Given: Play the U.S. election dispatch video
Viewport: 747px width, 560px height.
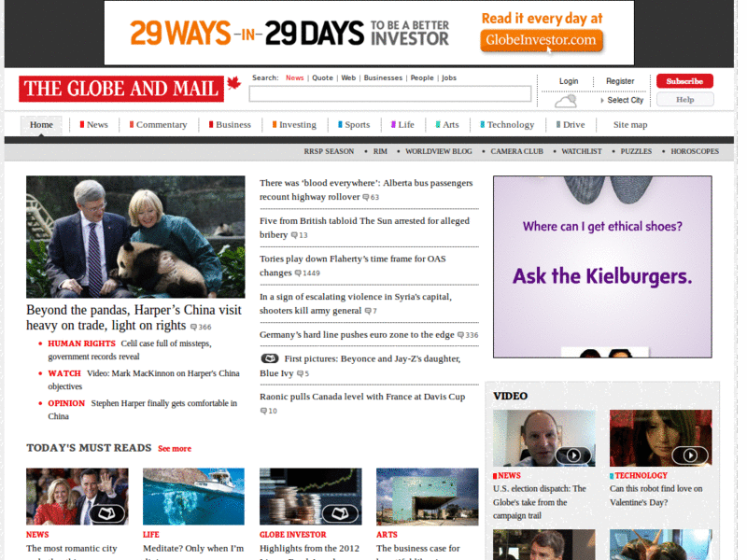Looking at the screenshot, I should click(x=573, y=455).
